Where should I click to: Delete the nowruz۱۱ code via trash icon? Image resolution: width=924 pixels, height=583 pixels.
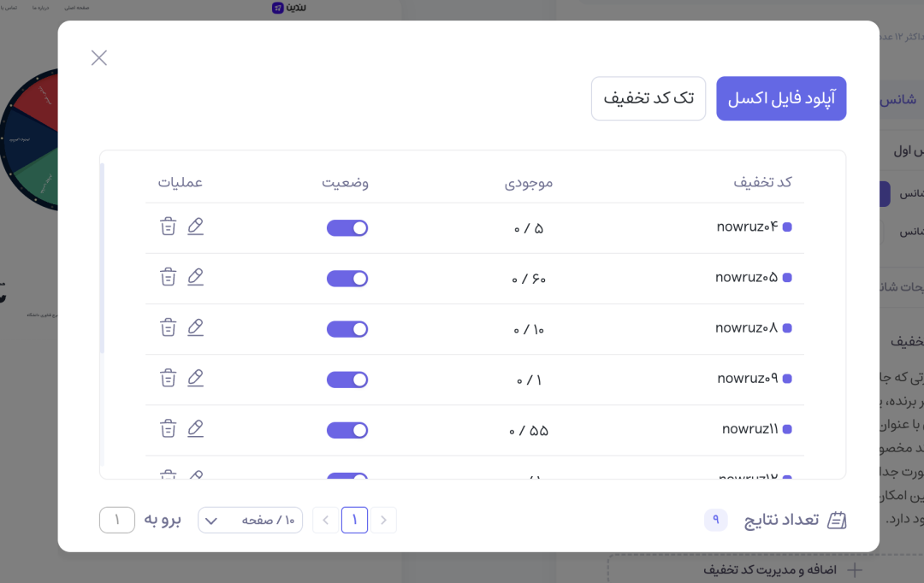(x=169, y=428)
